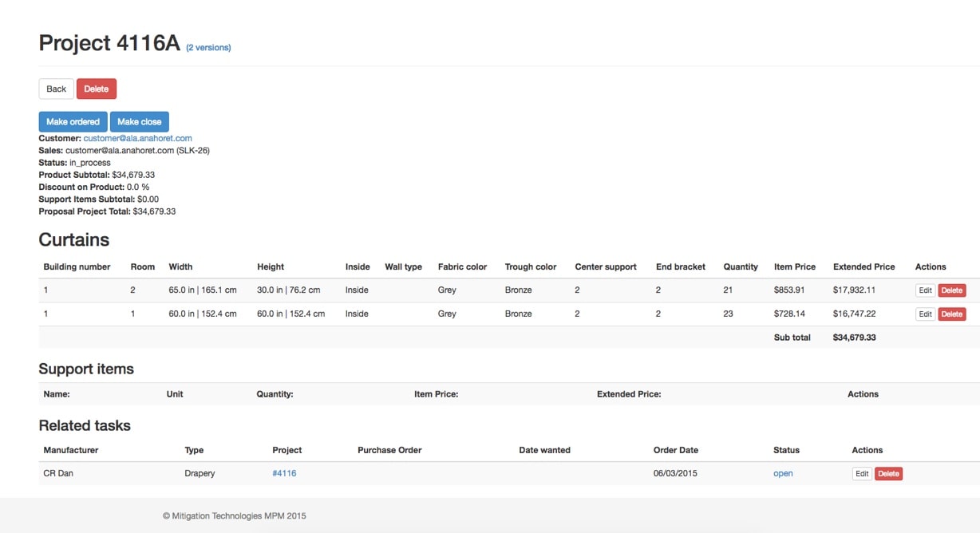Delete the curtain row priced $16,747.22

coord(951,314)
